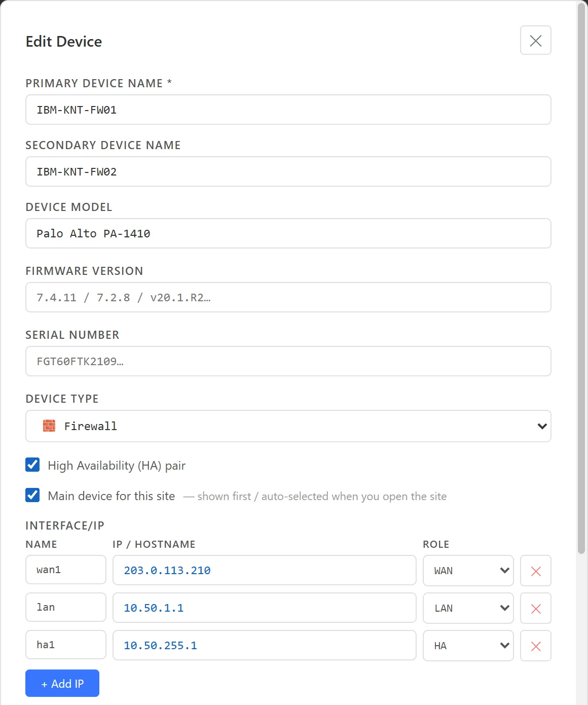Open the WAN role dropdown for wan1
This screenshot has width=588, height=705.
[468, 571]
